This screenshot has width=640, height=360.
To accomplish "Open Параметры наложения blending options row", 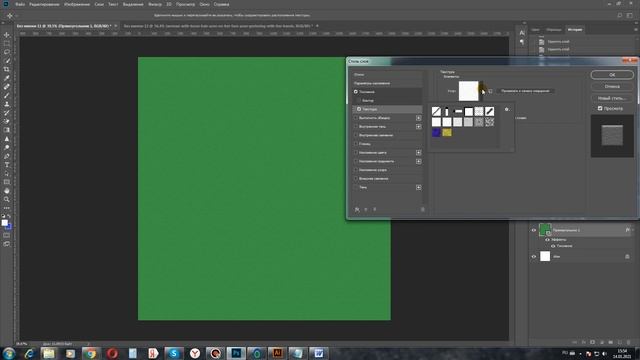I will click(x=387, y=83).
